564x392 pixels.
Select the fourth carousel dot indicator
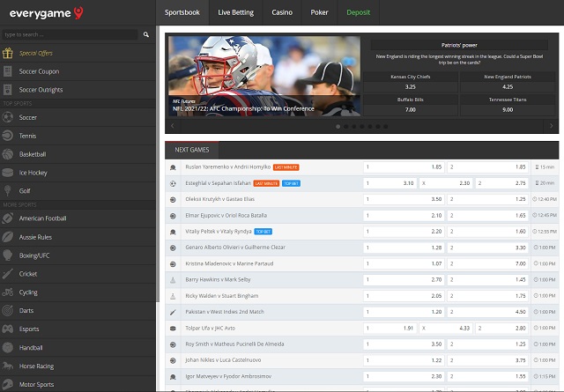(362, 127)
